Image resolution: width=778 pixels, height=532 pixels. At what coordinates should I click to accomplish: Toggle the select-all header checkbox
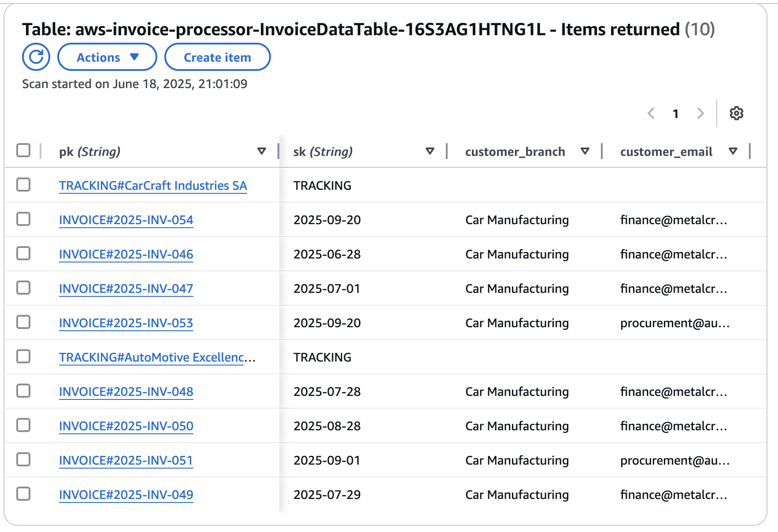[23, 150]
